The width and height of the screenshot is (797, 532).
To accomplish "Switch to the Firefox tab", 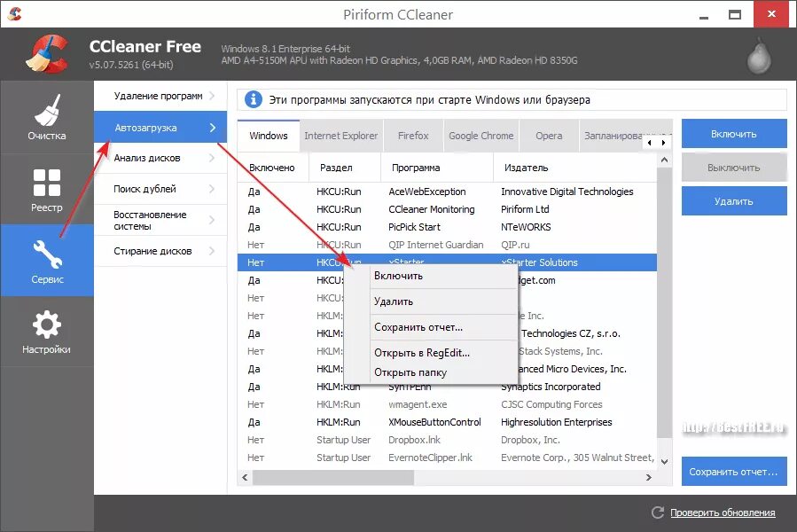I will (413, 136).
